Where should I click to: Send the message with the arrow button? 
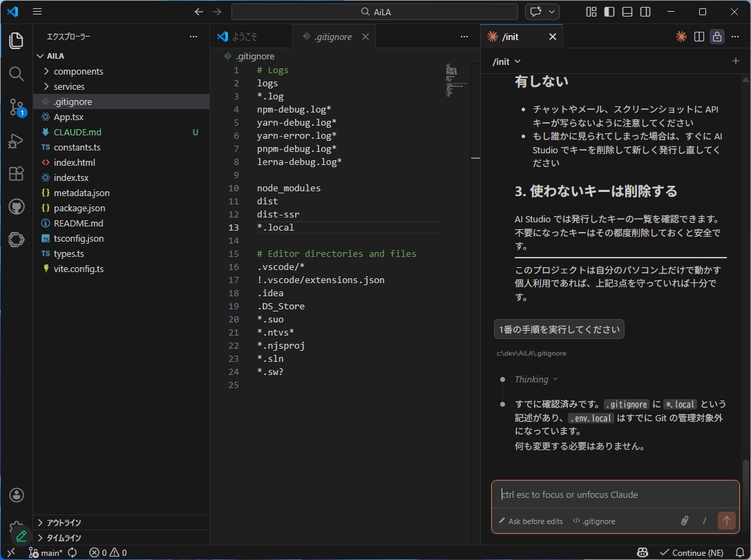click(x=727, y=520)
